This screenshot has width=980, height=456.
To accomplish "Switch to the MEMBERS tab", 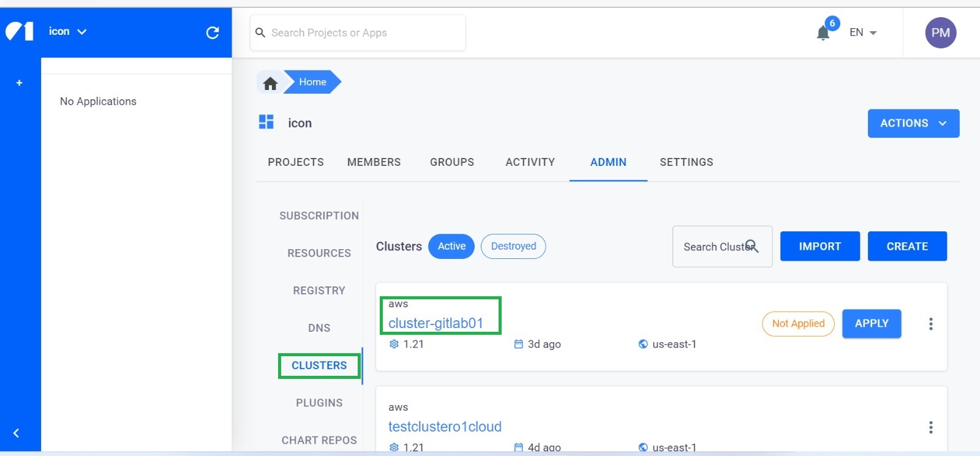I will coord(374,162).
